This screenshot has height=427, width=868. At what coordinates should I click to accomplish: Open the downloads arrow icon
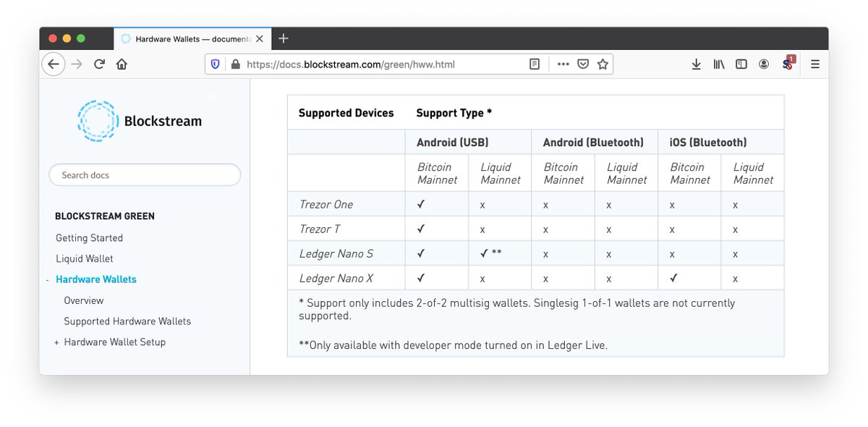pyautogui.click(x=696, y=64)
